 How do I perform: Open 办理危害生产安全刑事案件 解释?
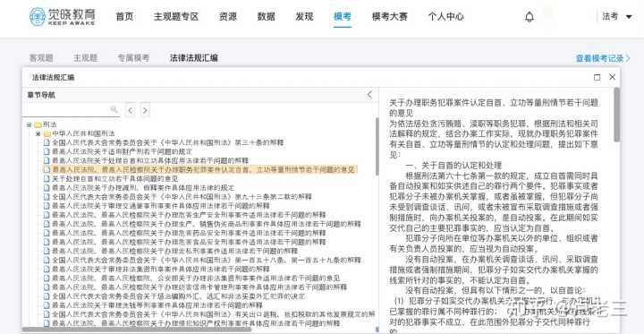point(189,215)
